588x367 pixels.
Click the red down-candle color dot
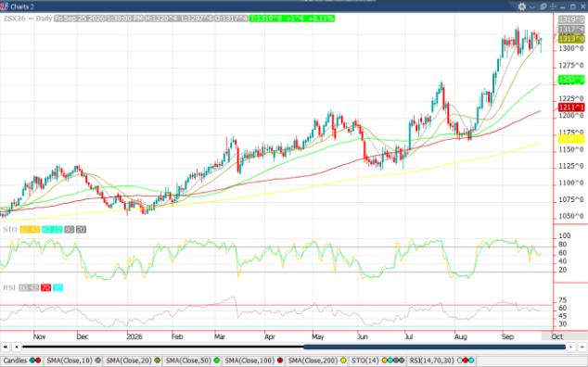38,361
